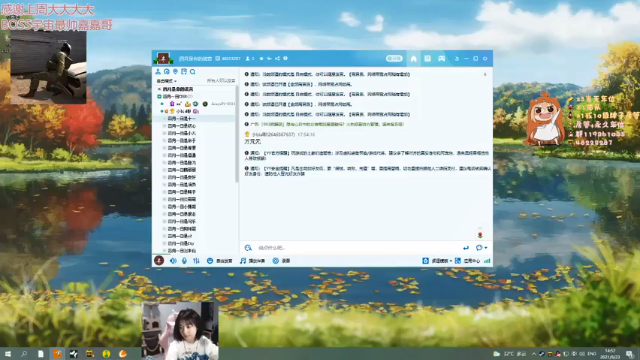Show the online user count icon
Image resolution: width=640 pixels, height=360 pixels.
coord(247,59)
